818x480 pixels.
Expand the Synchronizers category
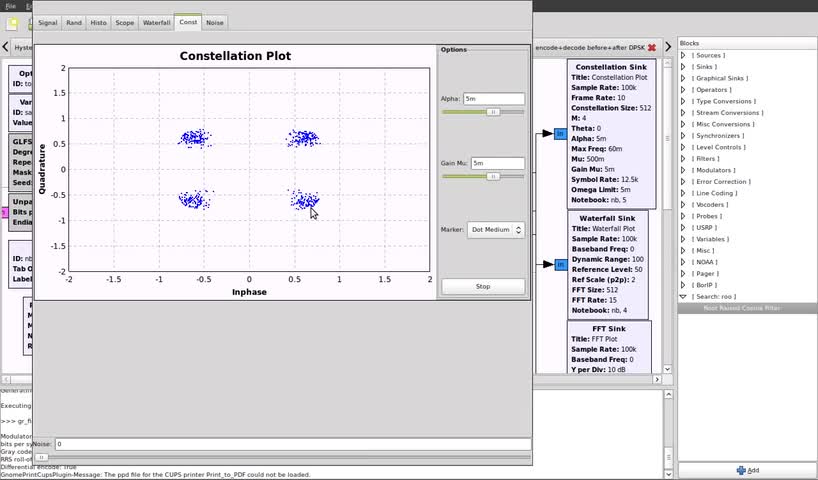[x=683, y=136]
